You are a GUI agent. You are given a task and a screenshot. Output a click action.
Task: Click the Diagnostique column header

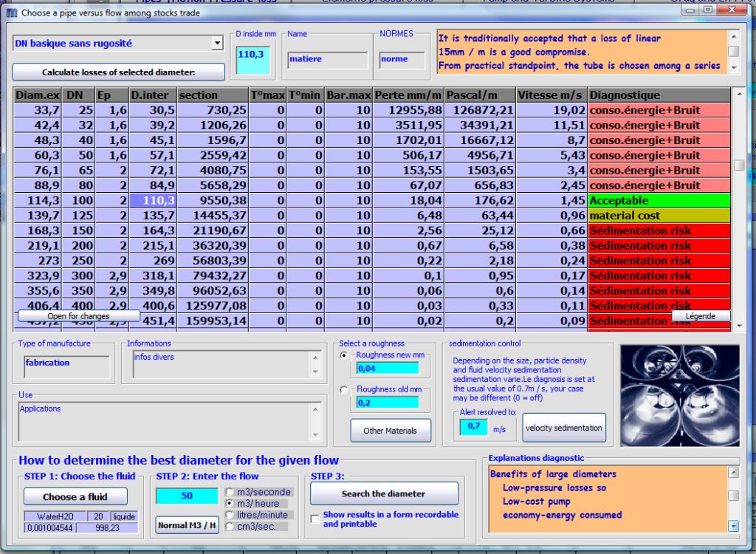click(x=659, y=95)
